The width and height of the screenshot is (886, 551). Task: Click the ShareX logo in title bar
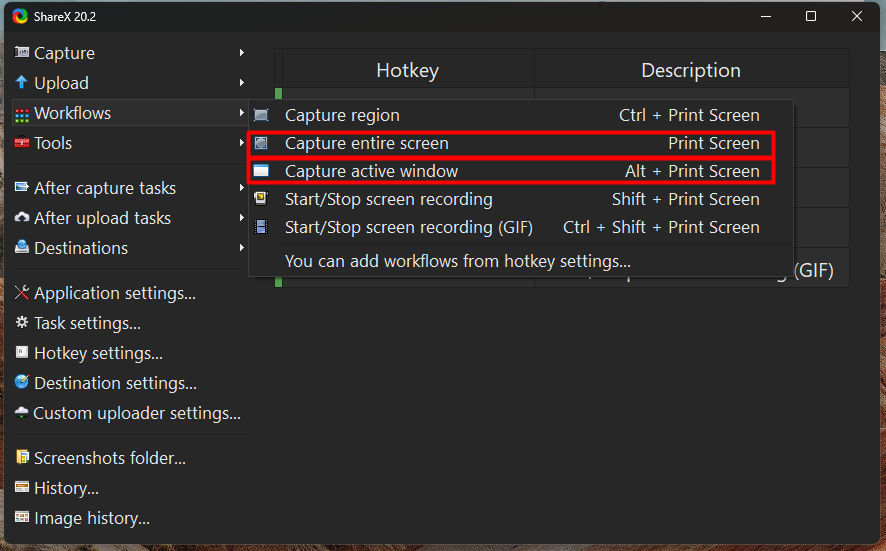[20, 16]
